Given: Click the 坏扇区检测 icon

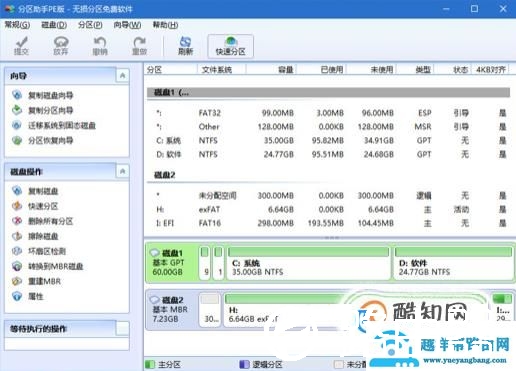Looking at the screenshot, I should pyautogui.click(x=17, y=251).
